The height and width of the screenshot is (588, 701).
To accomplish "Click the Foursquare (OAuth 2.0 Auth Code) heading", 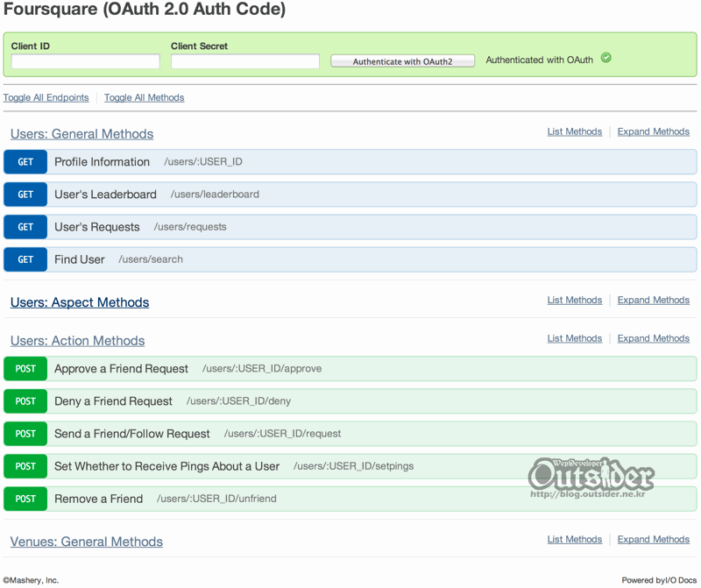I will pyautogui.click(x=145, y=10).
